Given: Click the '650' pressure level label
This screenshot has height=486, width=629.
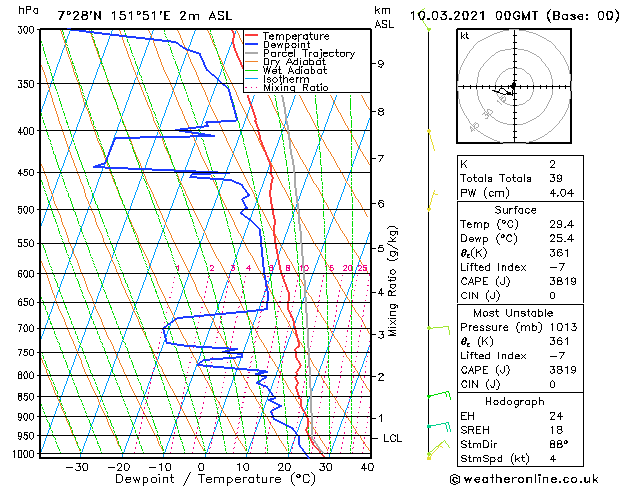Looking at the screenshot, I should point(28,302).
